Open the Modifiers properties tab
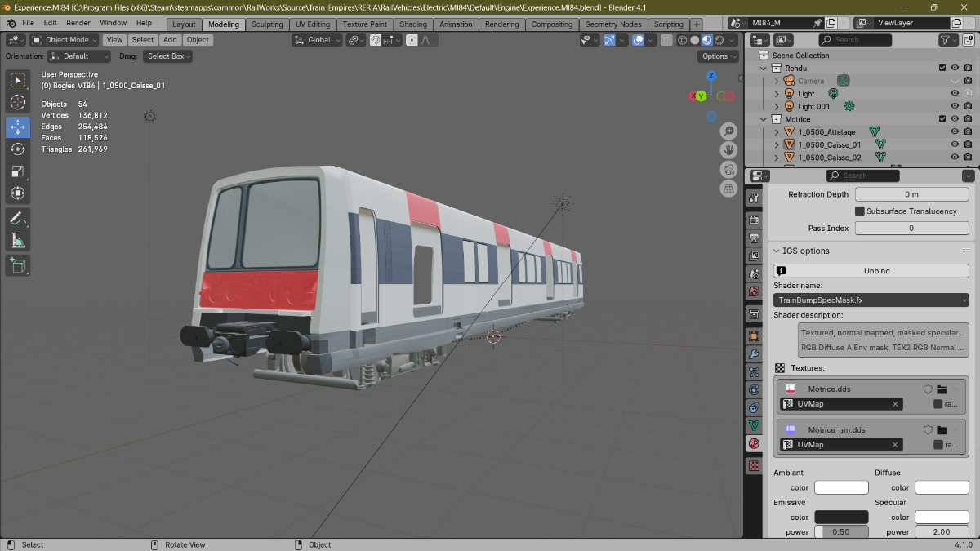This screenshot has width=980, height=551. point(754,354)
